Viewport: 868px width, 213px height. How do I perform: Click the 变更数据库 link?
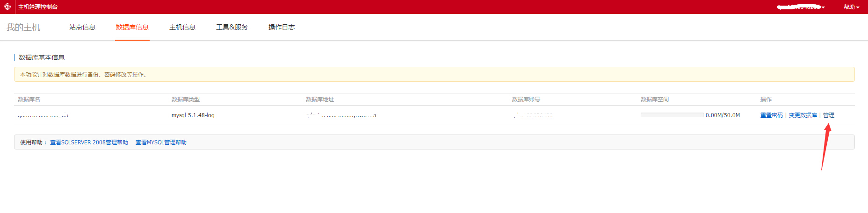point(803,115)
